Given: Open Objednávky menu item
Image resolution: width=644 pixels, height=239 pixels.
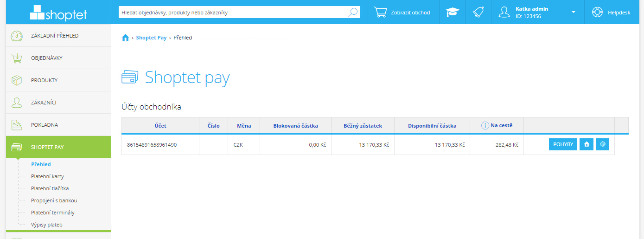Looking at the screenshot, I should pos(58,58).
